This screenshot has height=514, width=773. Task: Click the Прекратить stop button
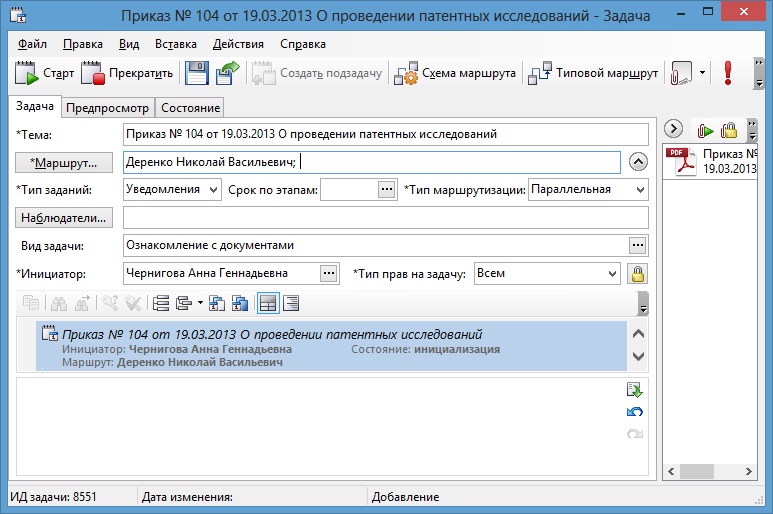(128, 73)
